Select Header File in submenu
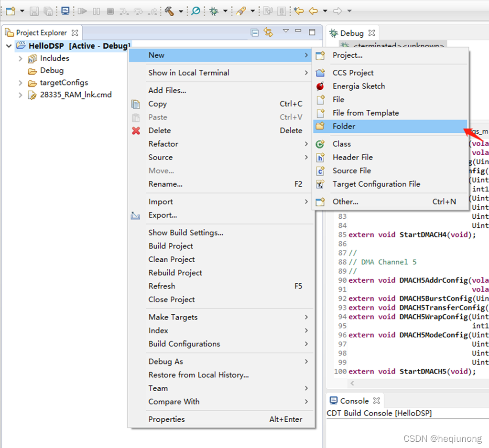489x448 pixels. 390,157
